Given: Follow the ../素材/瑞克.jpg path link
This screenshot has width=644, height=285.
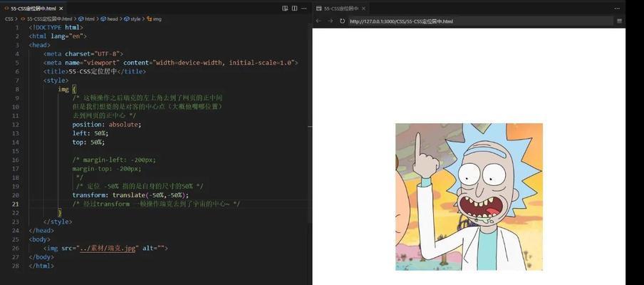Looking at the screenshot, I should (x=108, y=248).
